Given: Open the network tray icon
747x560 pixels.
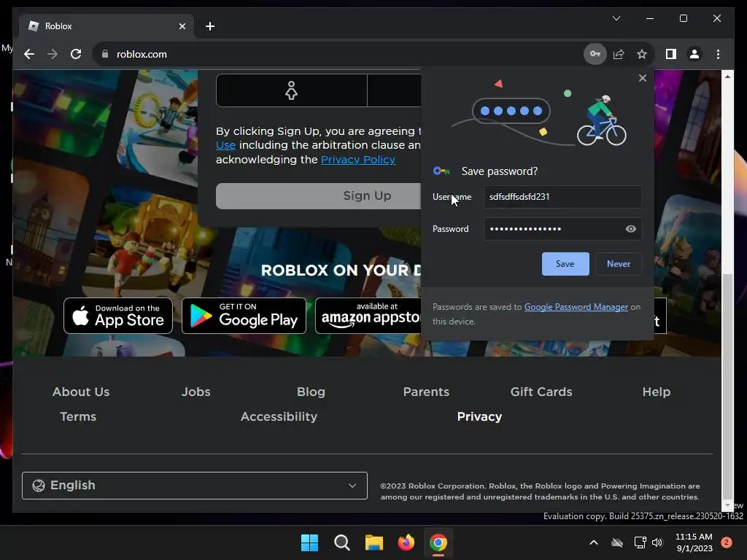Looking at the screenshot, I should [x=640, y=542].
